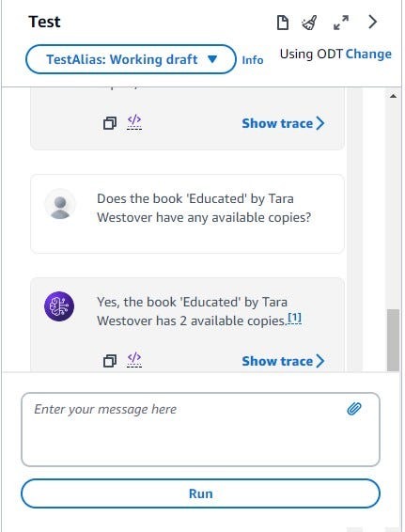View raw code of upper agent response

pyautogui.click(x=134, y=122)
